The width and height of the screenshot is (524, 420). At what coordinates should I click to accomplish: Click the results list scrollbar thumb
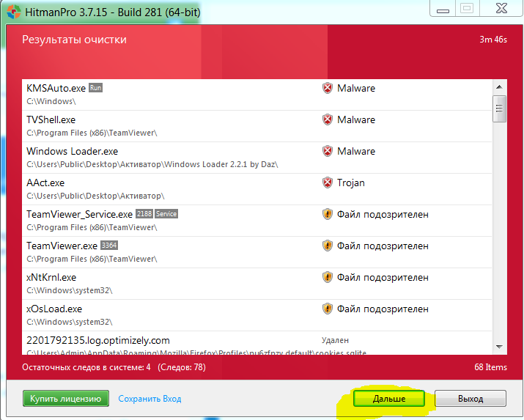(499, 108)
